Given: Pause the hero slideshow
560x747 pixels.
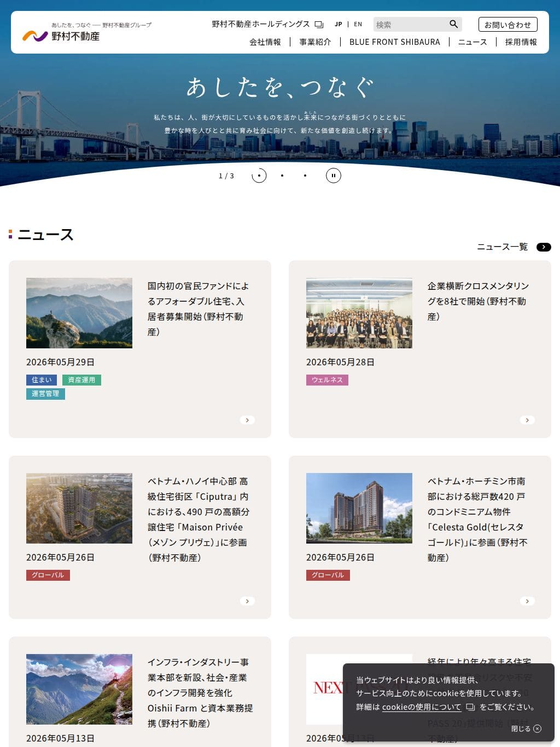Looking at the screenshot, I should [x=334, y=176].
